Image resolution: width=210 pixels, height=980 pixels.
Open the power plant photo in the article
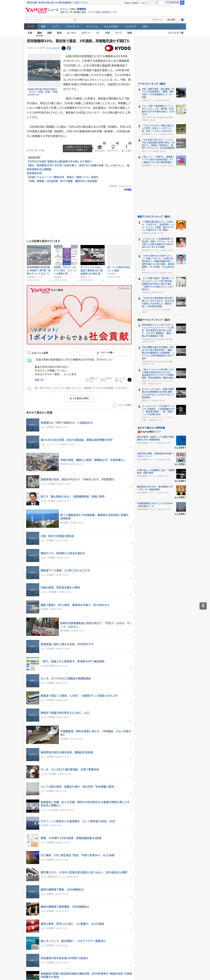click(44, 71)
